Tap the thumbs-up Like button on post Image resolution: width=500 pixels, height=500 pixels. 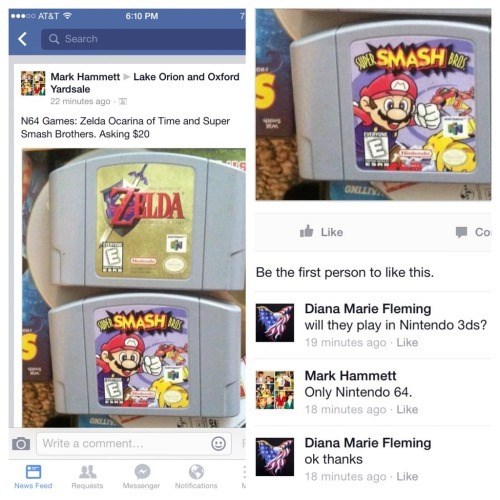[x=321, y=232]
